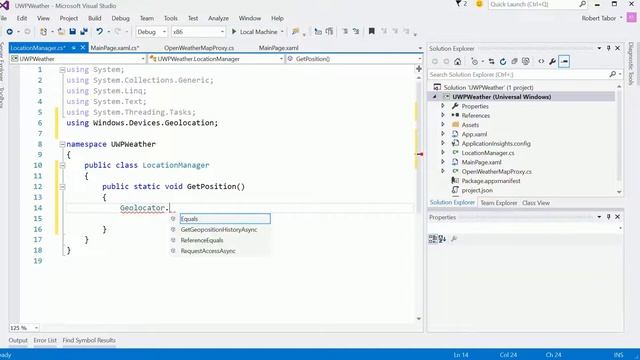Click the Refresh icon in Solution Explorer
640x360 pixels.
click(x=503, y=62)
